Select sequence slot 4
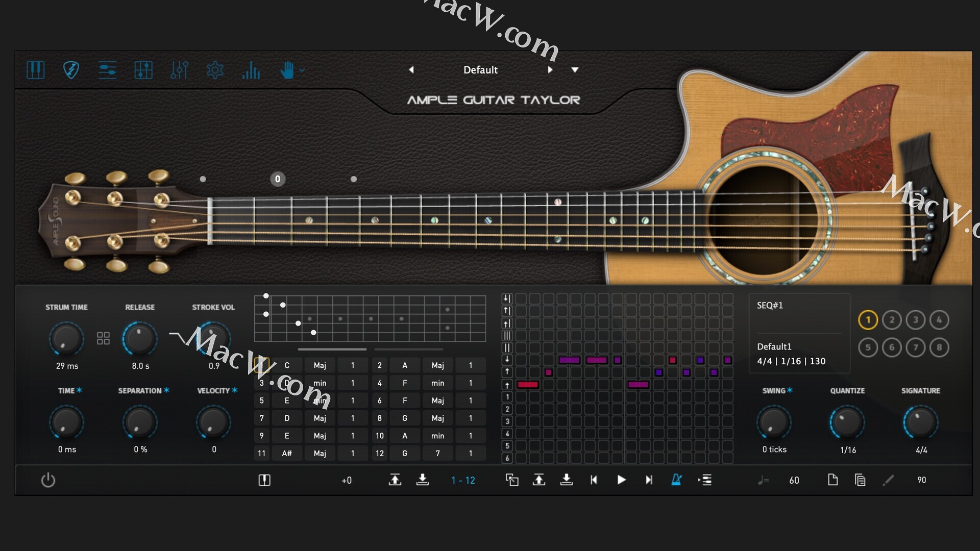 click(939, 320)
